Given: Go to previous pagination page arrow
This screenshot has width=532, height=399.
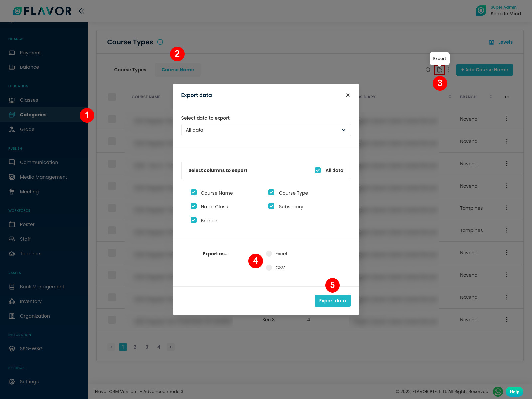Looking at the screenshot, I should click(111, 347).
